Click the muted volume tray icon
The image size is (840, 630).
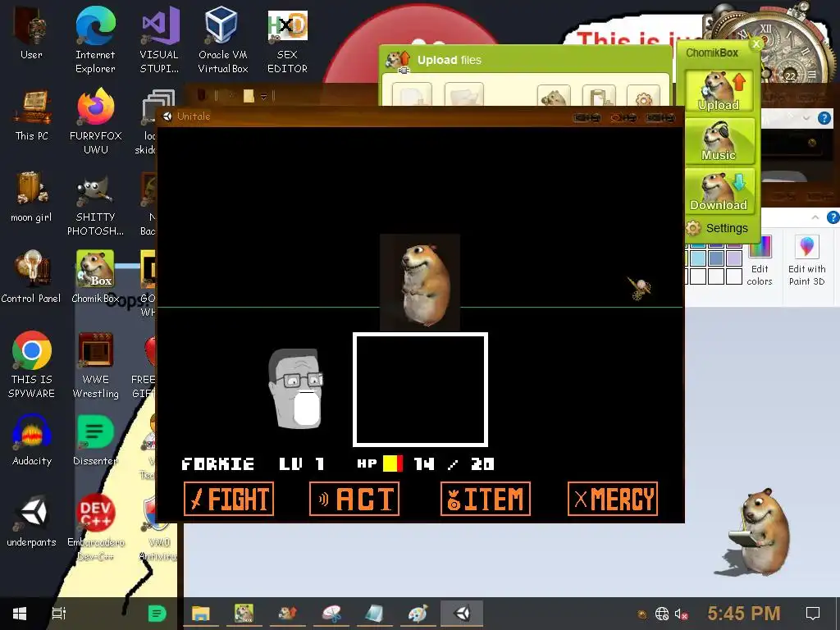681,614
